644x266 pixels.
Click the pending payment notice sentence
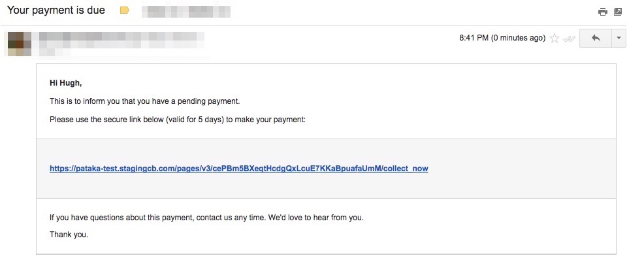tap(145, 101)
